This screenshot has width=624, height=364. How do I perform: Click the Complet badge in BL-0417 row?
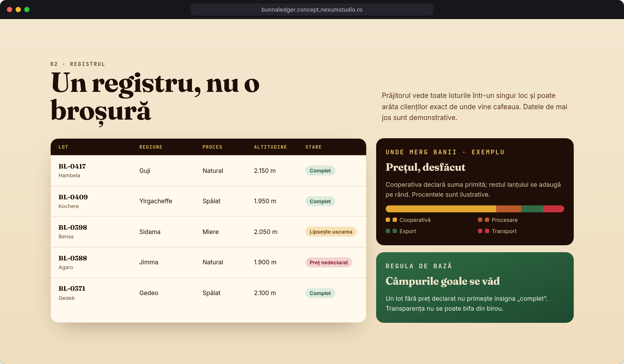pyautogui.click(x=320, y=171)
